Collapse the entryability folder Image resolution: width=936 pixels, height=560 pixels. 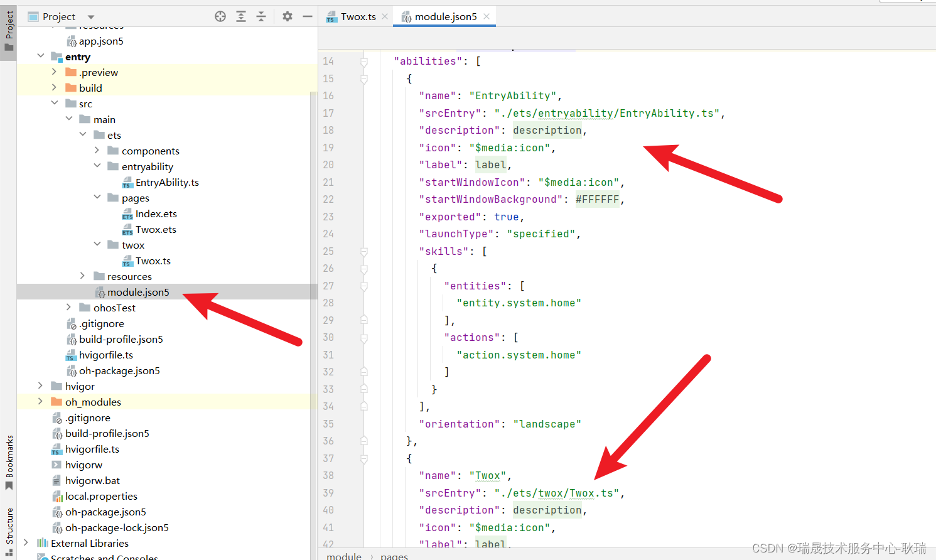97,166
